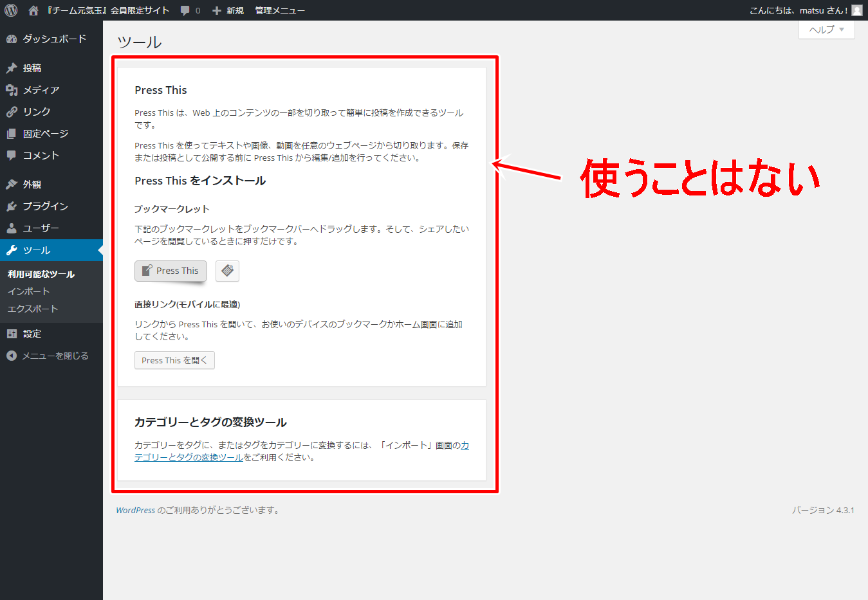Click the WordPress footer link

click(x=135, y=510)
